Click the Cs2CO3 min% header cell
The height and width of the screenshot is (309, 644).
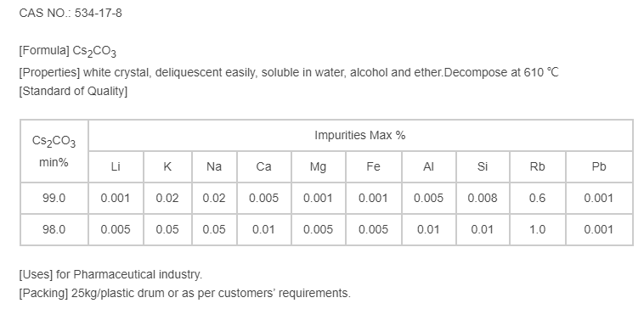[x=54, y=151]
